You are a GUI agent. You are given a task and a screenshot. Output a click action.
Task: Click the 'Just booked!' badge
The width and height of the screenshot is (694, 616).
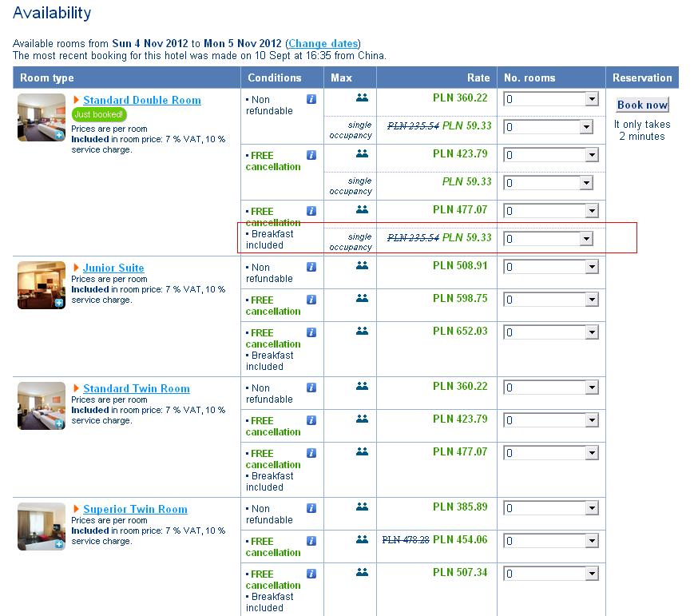point(99,114)
